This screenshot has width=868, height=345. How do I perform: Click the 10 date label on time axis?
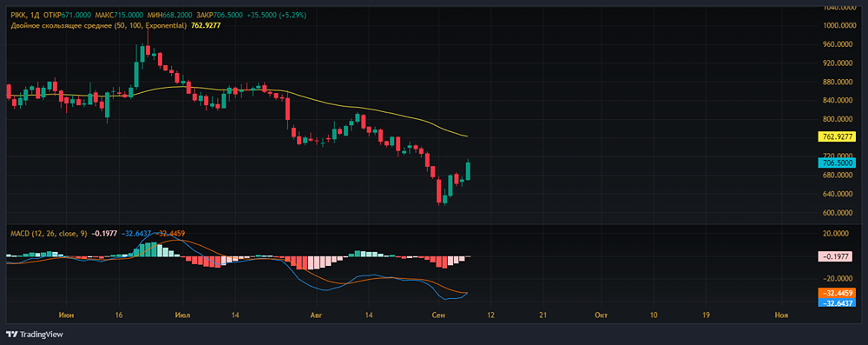[x=653, y=315]
